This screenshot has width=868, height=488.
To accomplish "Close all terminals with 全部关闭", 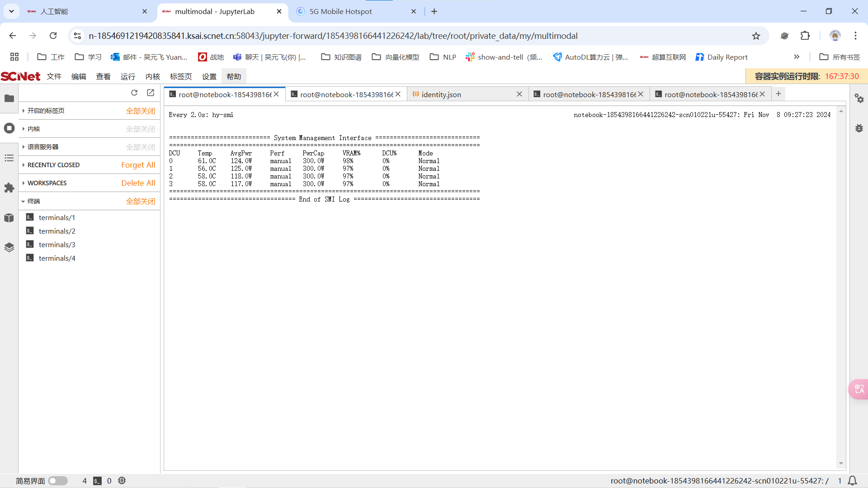I will click(141, 201).
